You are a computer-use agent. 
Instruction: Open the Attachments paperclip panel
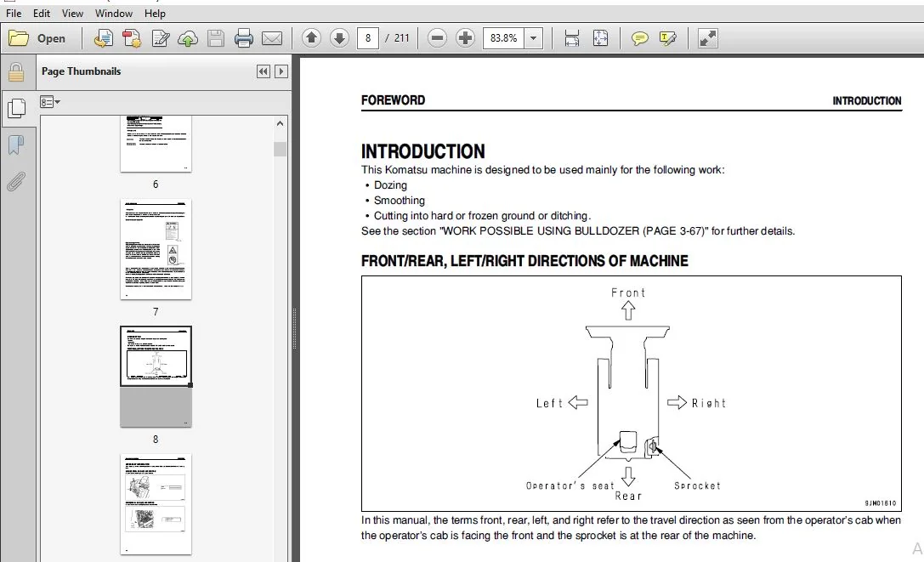(x=16, y=182)
